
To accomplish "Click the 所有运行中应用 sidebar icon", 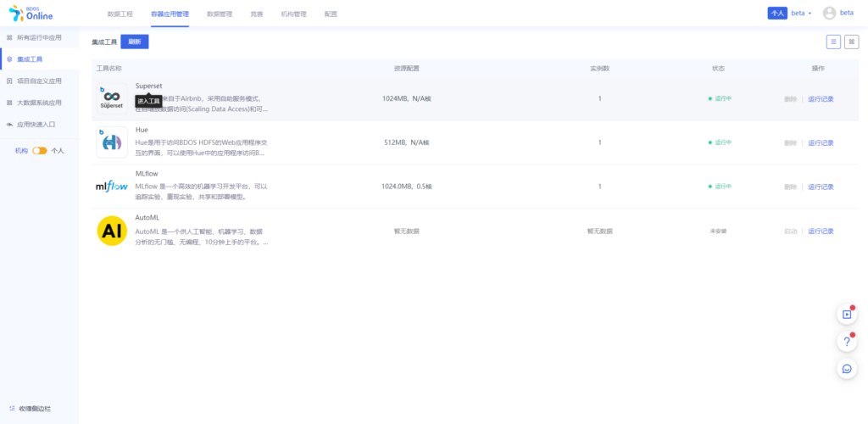I will click(x=9, y=37).
